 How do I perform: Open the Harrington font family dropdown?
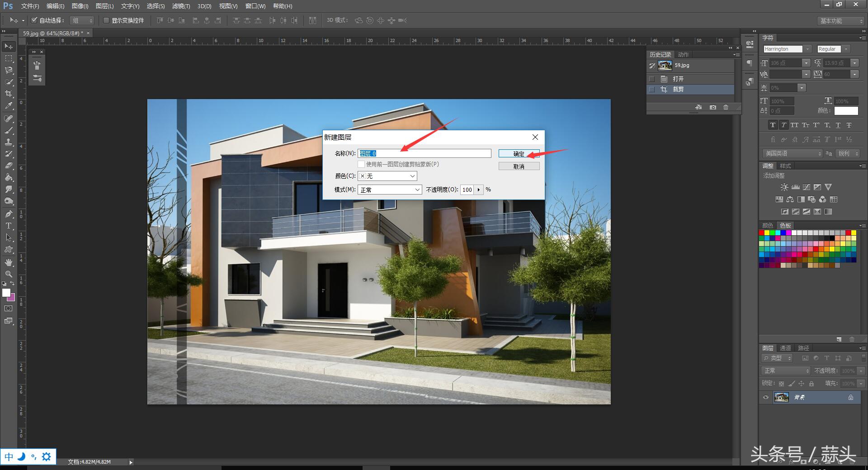807,49
